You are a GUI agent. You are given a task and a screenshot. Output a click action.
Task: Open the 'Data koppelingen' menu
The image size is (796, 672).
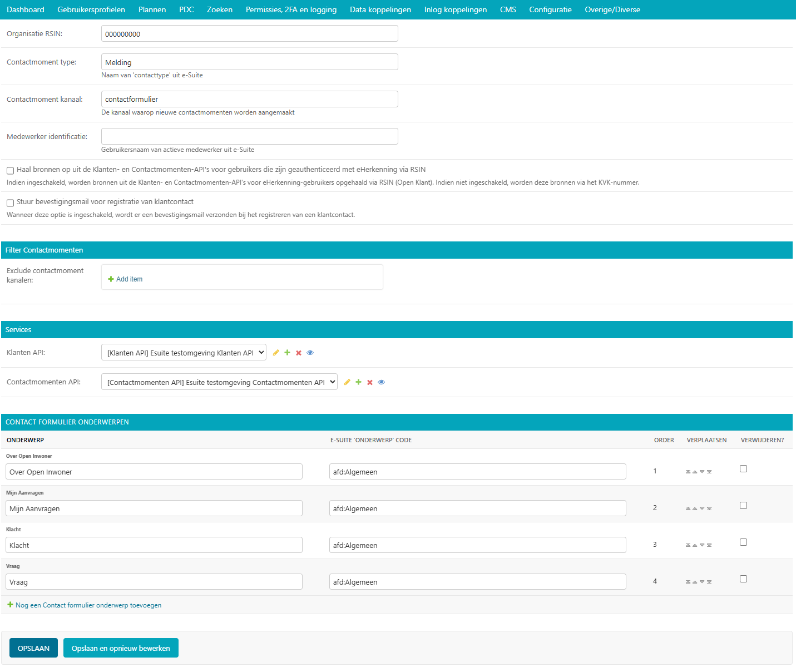(380, 9)
